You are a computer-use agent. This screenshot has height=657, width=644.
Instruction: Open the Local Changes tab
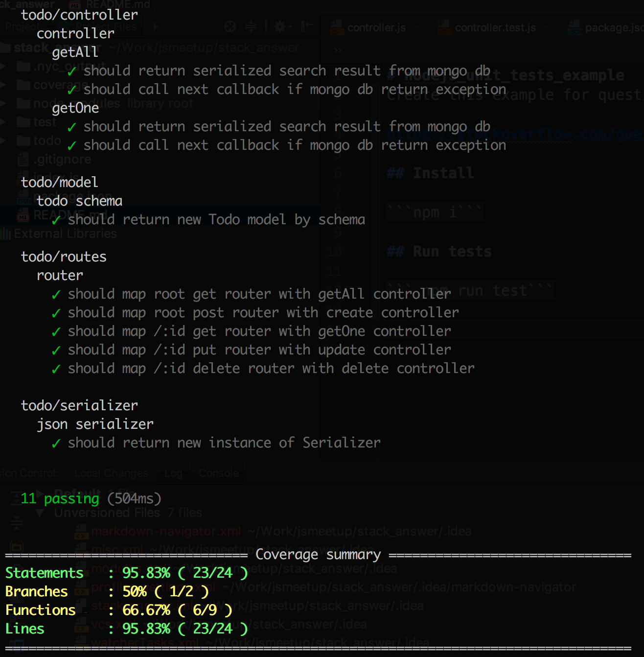pos(111,473)
